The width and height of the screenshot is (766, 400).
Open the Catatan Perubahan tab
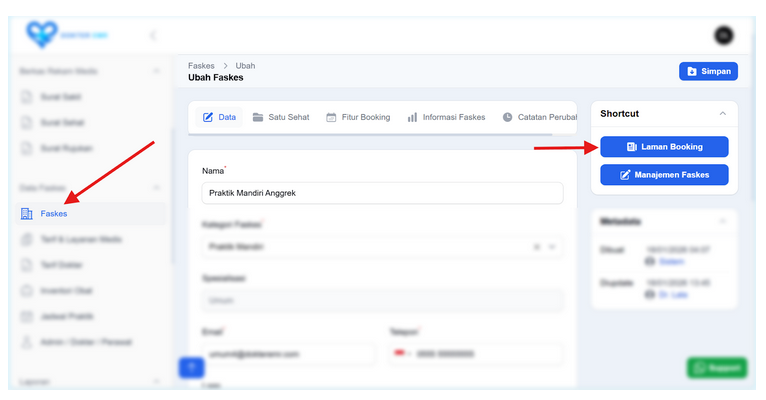(x=539, y=117)
